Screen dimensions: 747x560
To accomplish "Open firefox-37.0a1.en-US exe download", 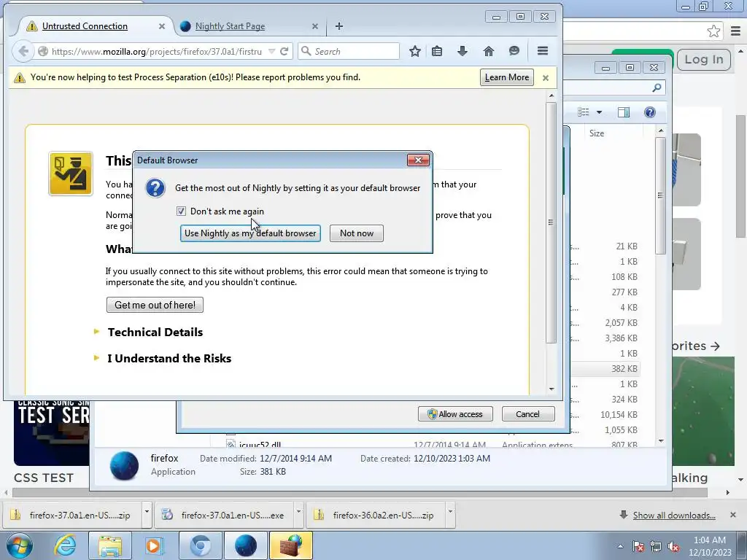I will [x=224, y=515].
